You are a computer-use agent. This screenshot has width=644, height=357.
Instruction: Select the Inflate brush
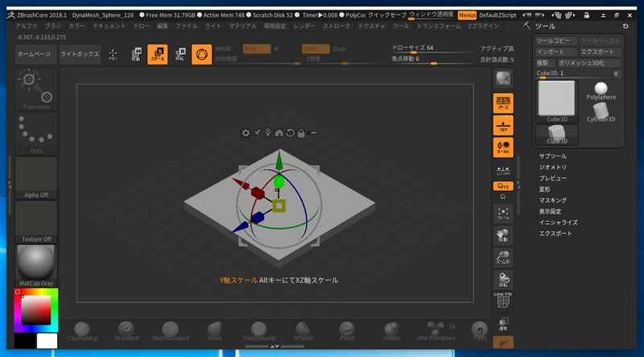tap(391, 331)
